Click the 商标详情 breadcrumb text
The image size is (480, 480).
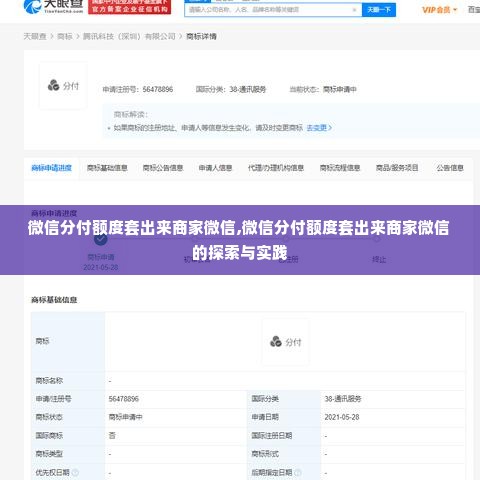pyautogui.click(x=201, y=36)
